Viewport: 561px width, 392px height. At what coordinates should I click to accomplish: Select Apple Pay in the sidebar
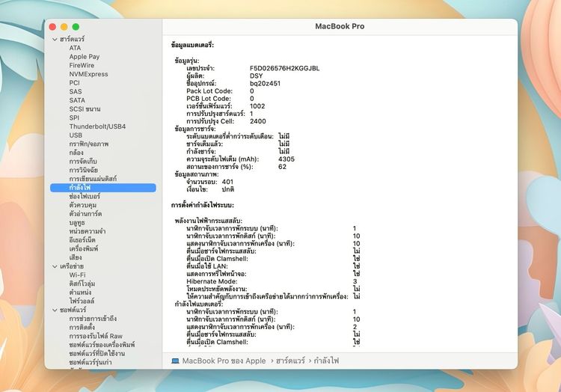[85, 57]
